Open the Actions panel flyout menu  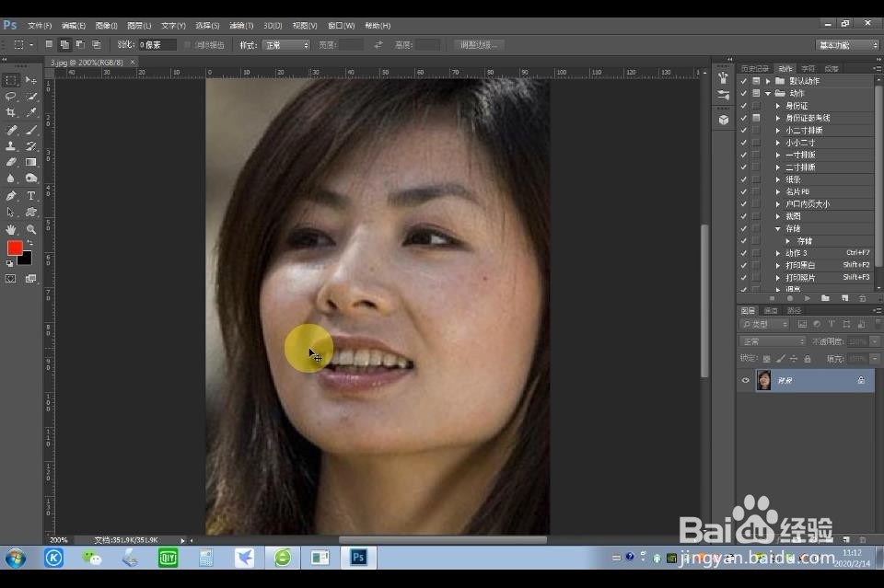877,69
